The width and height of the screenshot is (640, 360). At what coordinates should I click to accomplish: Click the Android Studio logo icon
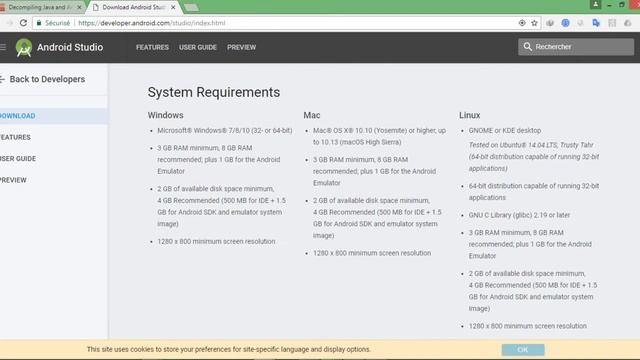tap(24, 47)
